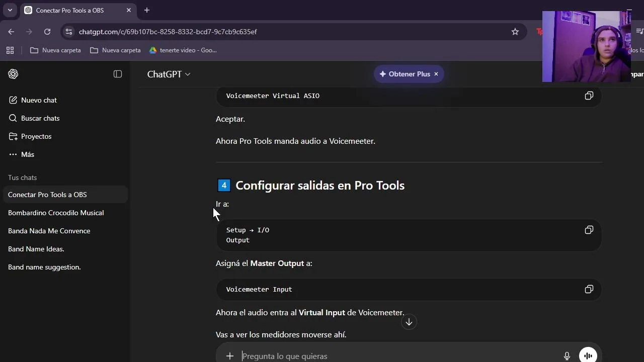644x362 pixels.
Task: Click the ChatGPT logo icon in sidebar
Action: click(x=13, y=74)
